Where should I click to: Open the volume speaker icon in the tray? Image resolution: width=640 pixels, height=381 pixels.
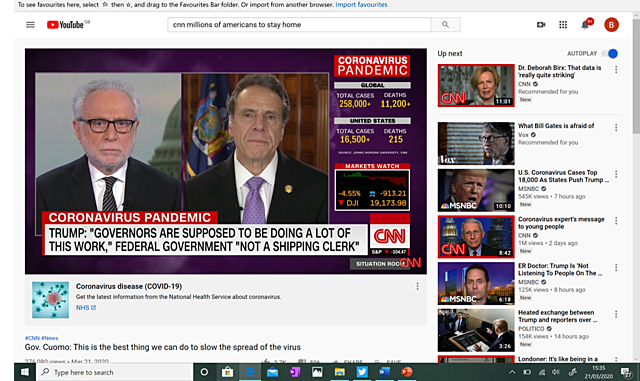[x=556, y=372]
